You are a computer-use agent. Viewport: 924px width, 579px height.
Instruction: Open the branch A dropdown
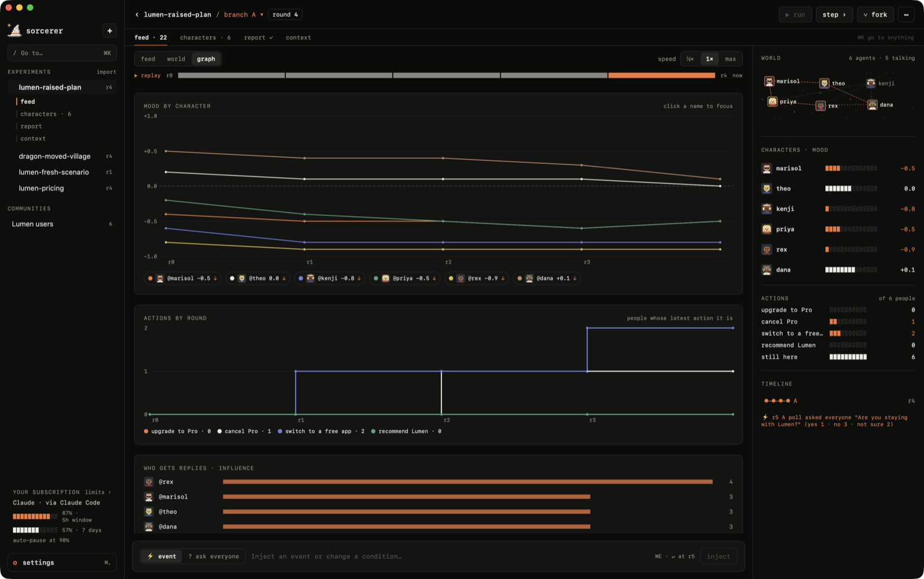pos(244,14)
